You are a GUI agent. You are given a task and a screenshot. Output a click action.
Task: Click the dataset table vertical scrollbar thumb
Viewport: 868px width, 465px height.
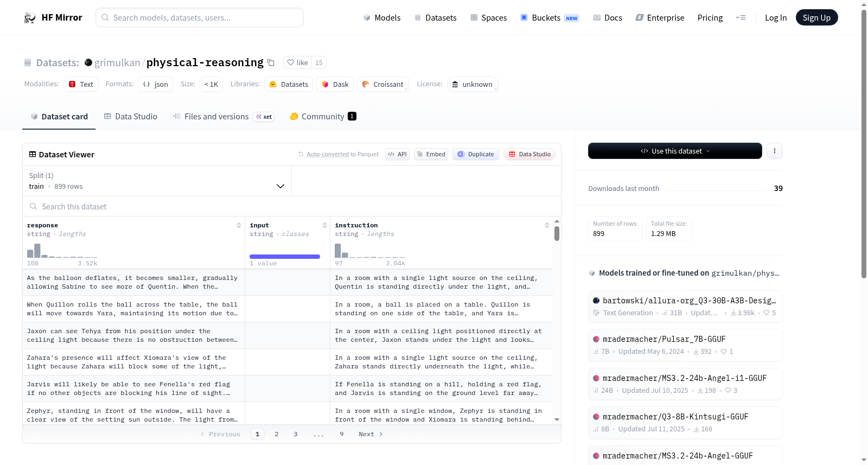click(x=557, y=234)
